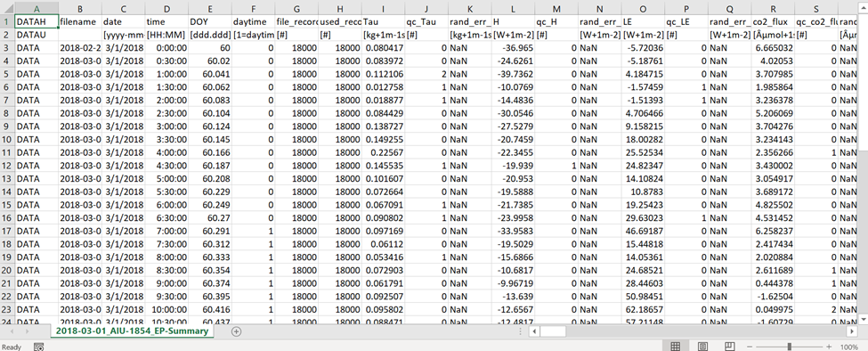Viewport: 868px width, 351px height.
Task: Click the Ready status indicator
Action: pos(11,347)
